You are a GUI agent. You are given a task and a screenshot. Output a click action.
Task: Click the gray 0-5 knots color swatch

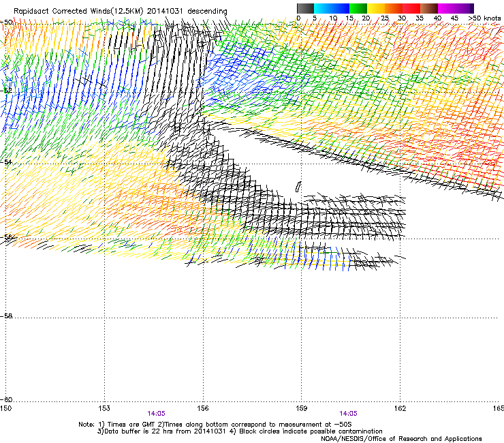tap(305, 8)
